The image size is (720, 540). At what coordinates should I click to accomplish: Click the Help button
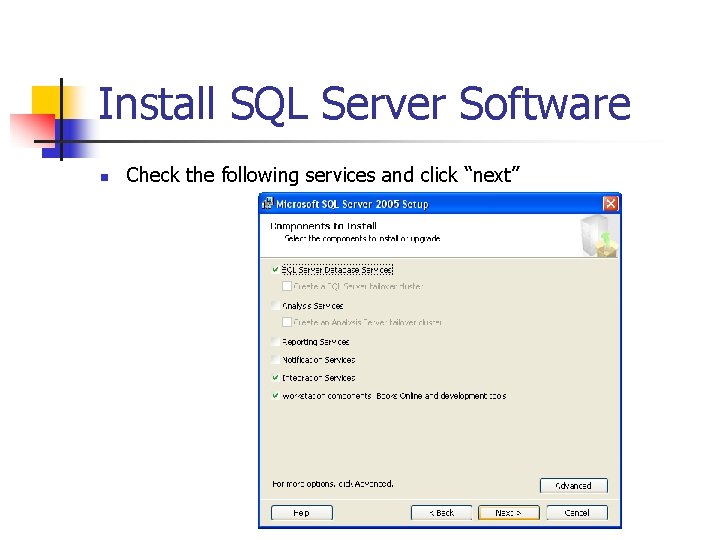(x=302, y=512)
